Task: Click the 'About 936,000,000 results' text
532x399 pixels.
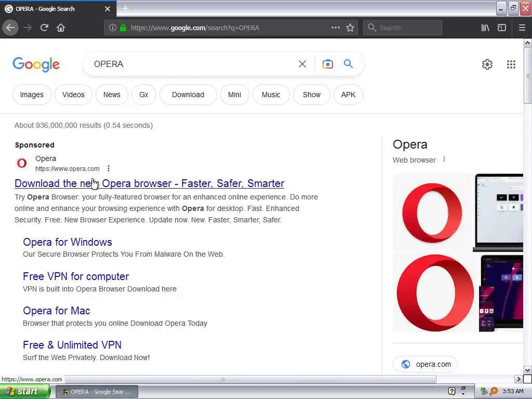Action: pos(84,125)
